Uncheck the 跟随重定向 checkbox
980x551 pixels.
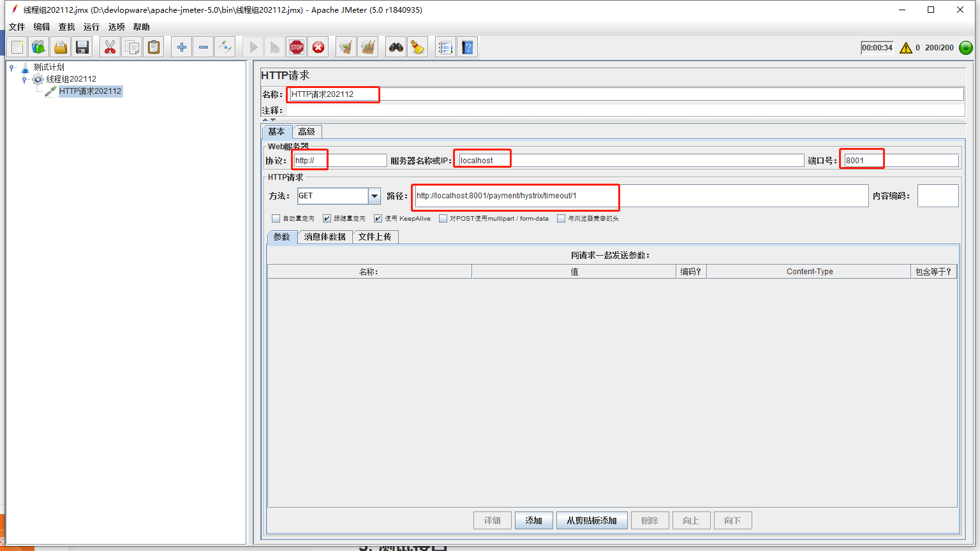(x=327, y=218)
